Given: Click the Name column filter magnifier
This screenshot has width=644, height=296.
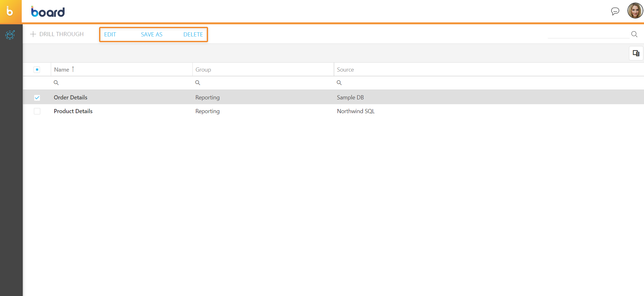Looking at the screenshot, I should [56, 83].
